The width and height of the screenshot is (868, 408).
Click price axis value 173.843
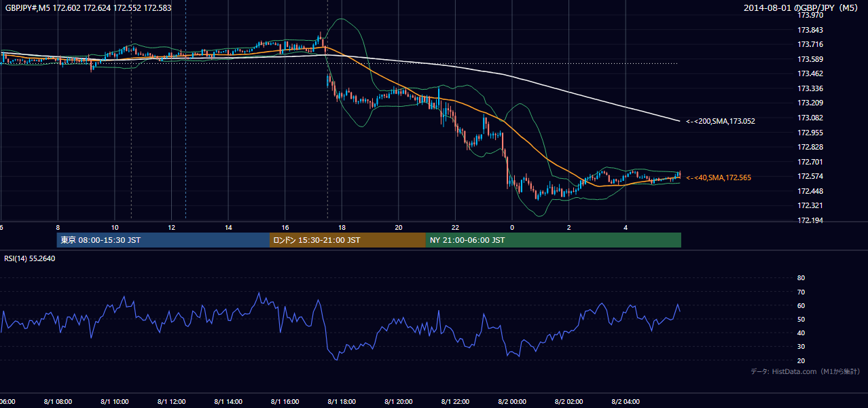810,30
